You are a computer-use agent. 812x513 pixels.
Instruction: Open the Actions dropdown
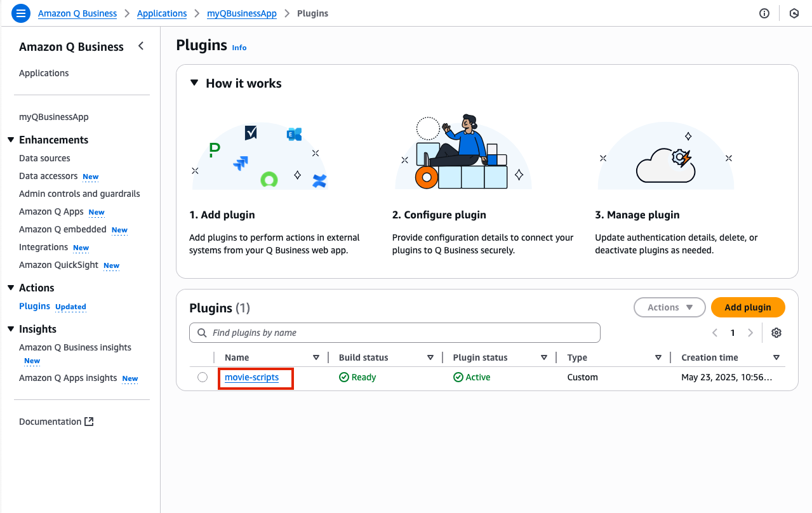click(669, 307)
